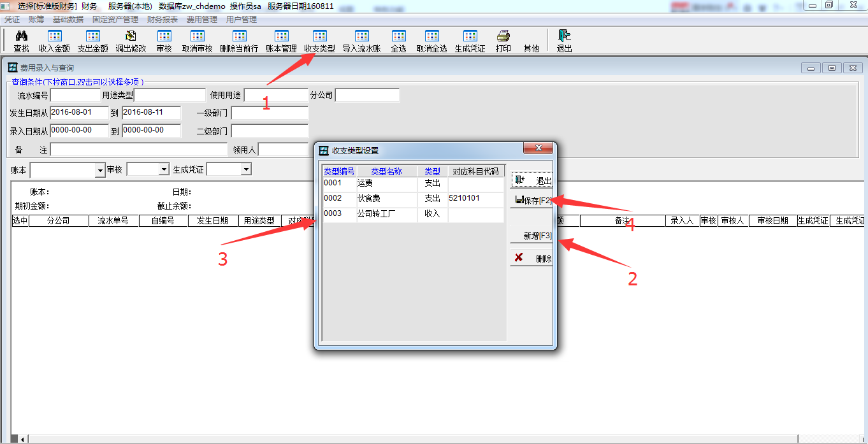The width and height of the screenshot is (868, 444).
Task: Sort by the 类型名称 column header
Action: point(386,171)
